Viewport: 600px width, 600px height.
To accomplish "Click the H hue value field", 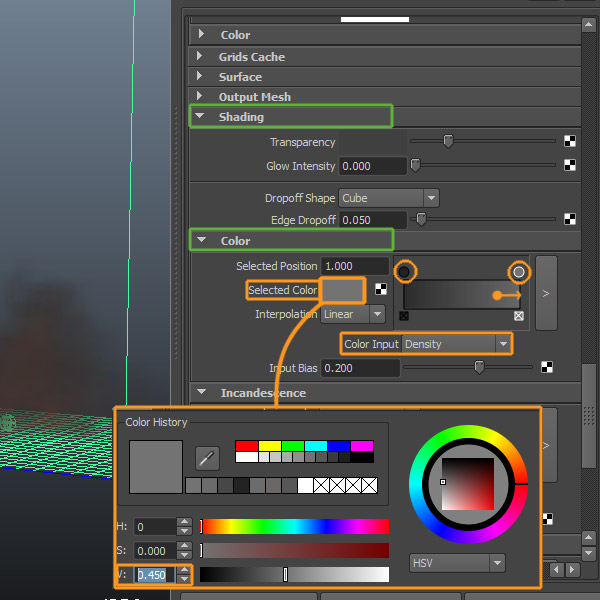I will [155, 527].
